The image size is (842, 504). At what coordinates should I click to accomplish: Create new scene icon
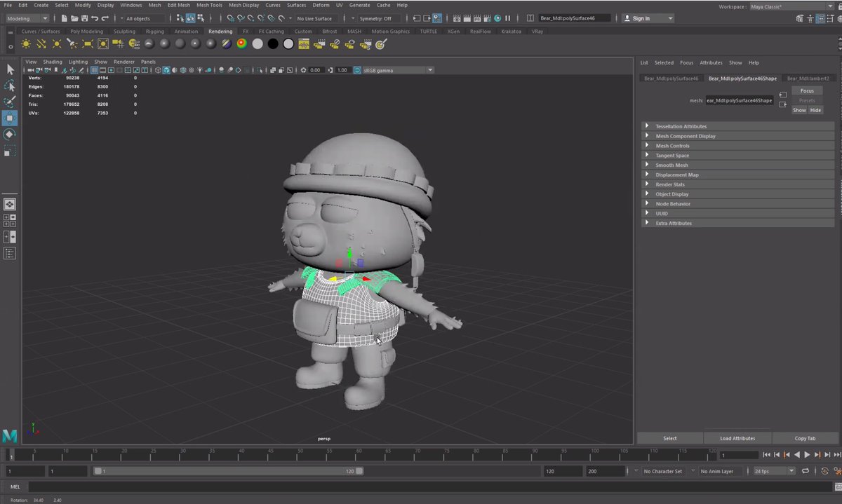click(x=64, y=18)
